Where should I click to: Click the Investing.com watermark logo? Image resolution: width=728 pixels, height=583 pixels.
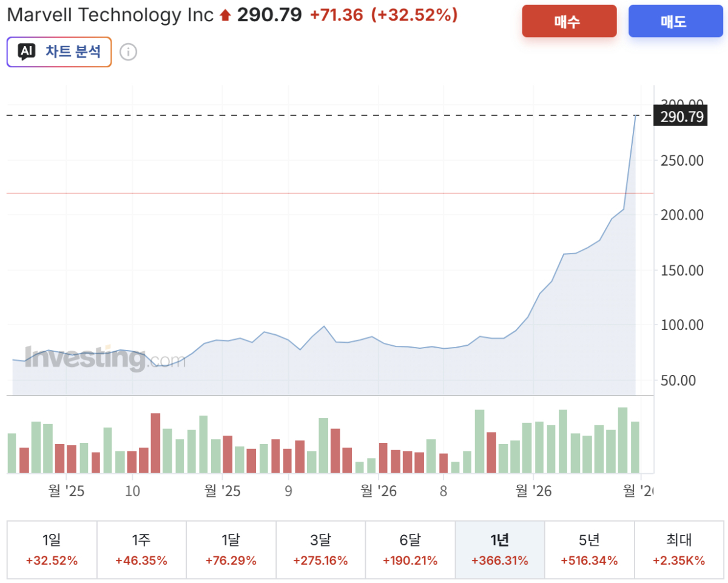(x=105, y=357)
